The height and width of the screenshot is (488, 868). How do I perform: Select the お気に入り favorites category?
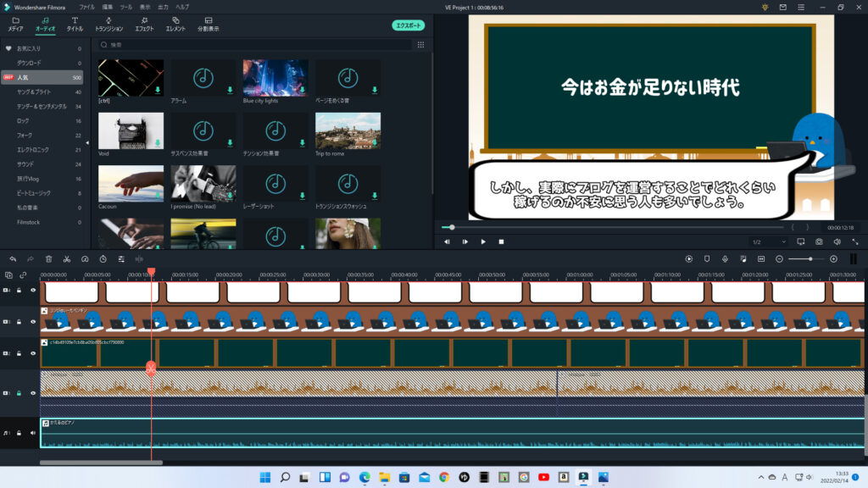[42, 48]
